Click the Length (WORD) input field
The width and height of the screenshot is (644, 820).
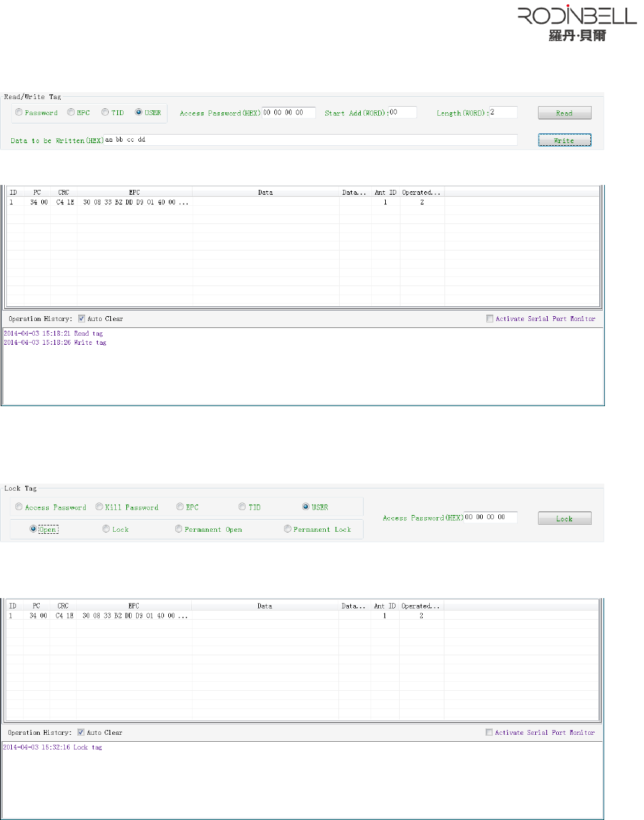click(503, 112)
